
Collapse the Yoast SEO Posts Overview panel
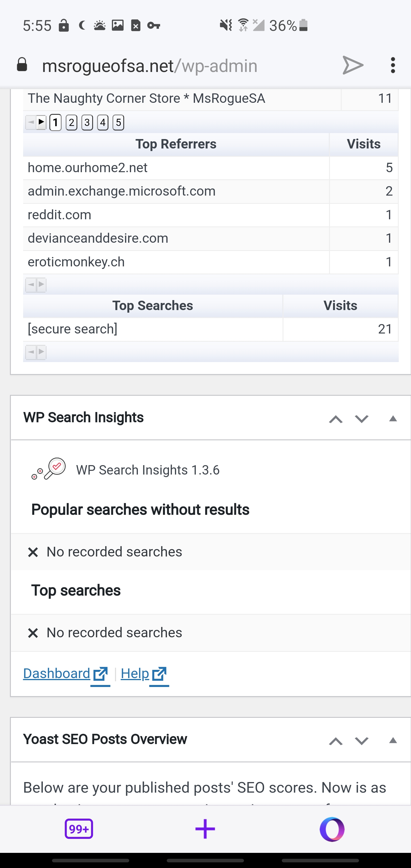(393, 741)
